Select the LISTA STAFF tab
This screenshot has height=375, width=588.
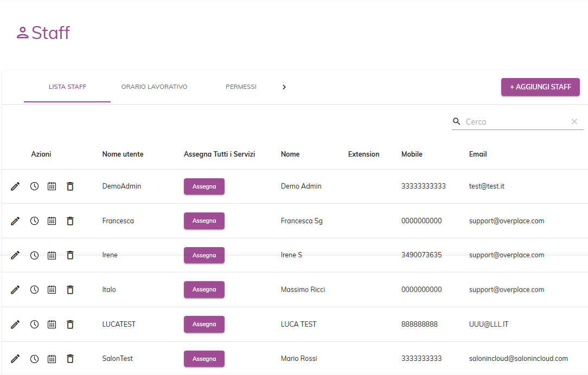coord(67,87)
